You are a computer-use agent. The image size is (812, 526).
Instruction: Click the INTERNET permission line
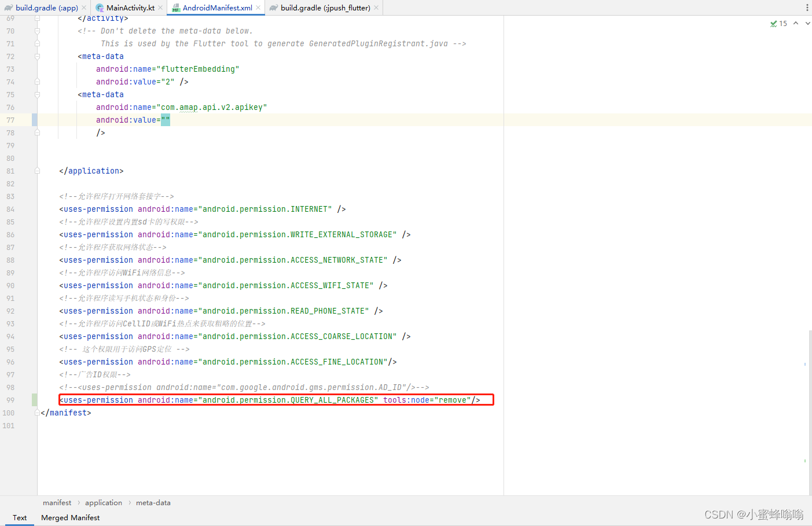coord(203,209)
